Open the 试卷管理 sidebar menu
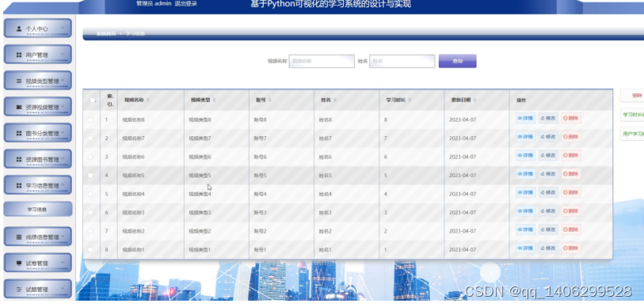The image size is (644, 307). 38,263
